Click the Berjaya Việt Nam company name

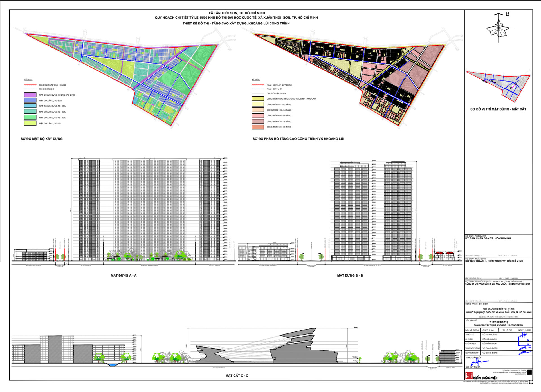(497, 284)
